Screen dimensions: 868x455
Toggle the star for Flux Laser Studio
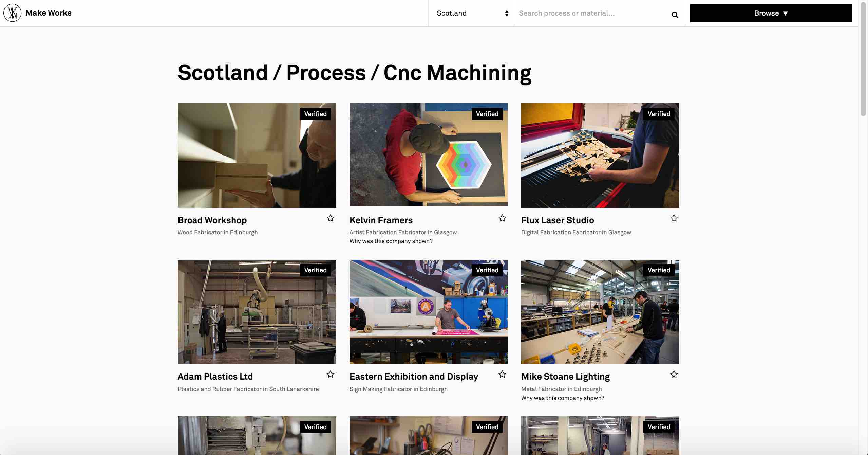674,218
